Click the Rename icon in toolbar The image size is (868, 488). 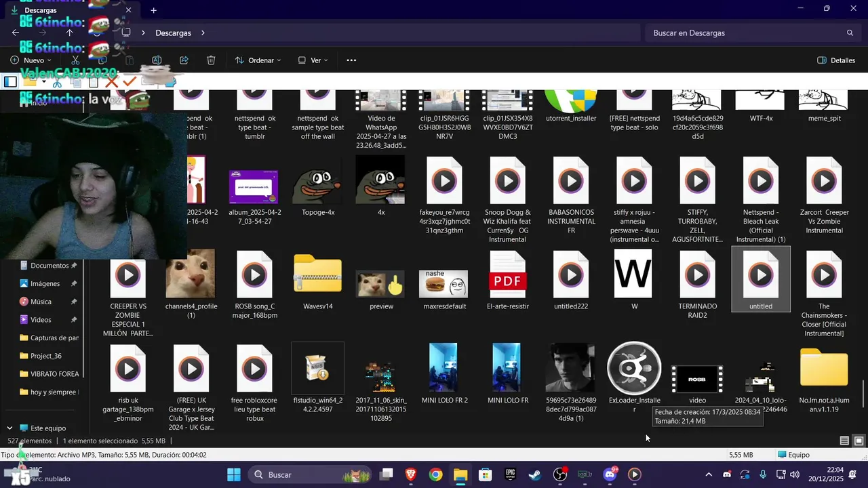[x=157, y=60]
